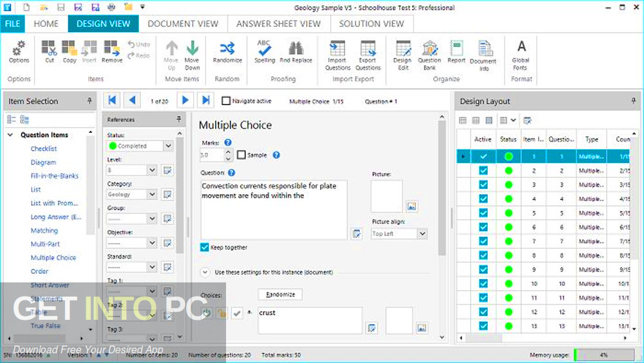Enable the Sample checkbox
The image size is (644, 363).
point(241,155)
